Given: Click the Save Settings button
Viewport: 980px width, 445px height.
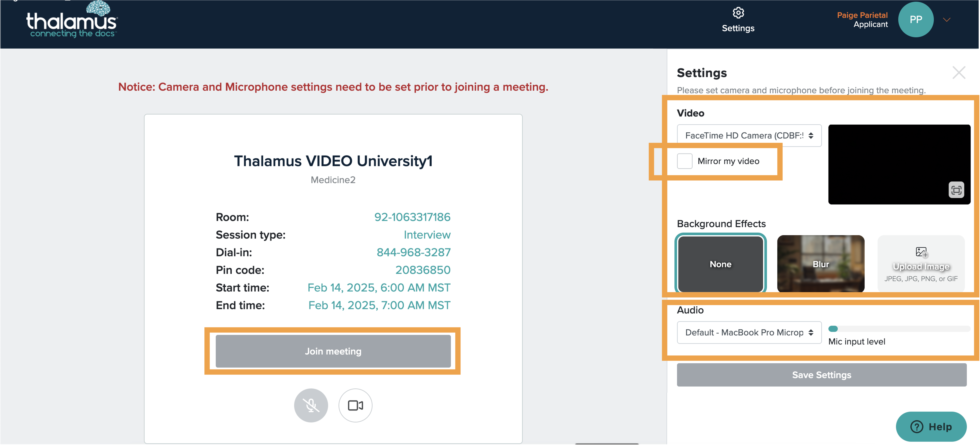Looking at the screenshot, I should 821,375.
